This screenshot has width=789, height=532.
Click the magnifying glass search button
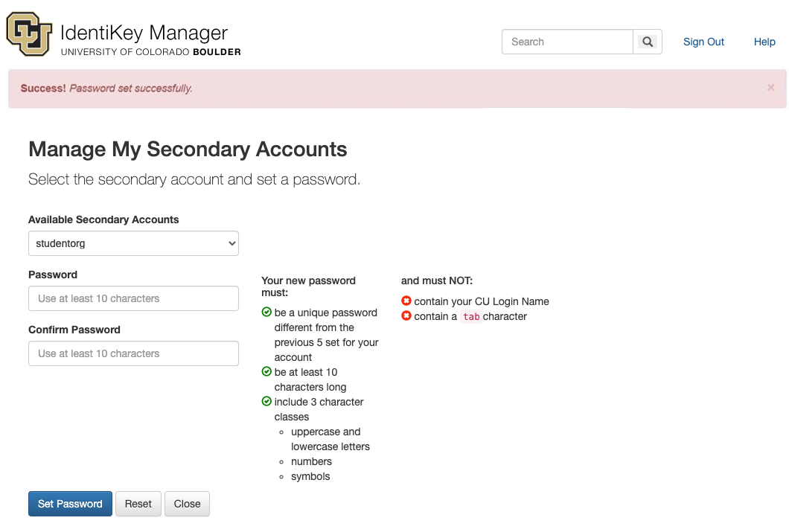click(648, 42)
